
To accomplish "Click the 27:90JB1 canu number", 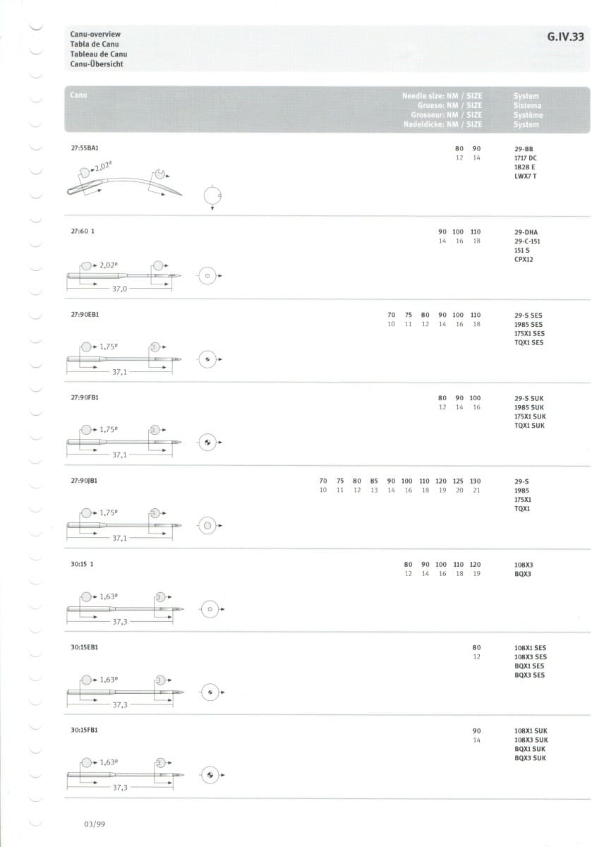I will [x=84, y=481].
